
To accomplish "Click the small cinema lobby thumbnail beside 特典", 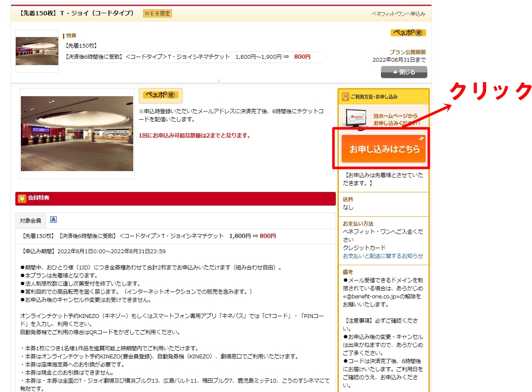I will 37,51.
